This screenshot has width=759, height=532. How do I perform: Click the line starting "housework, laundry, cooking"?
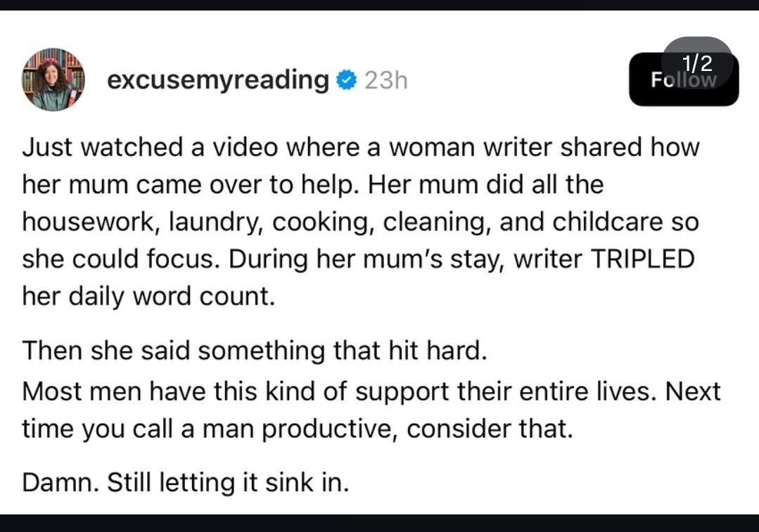click(361, 222)
